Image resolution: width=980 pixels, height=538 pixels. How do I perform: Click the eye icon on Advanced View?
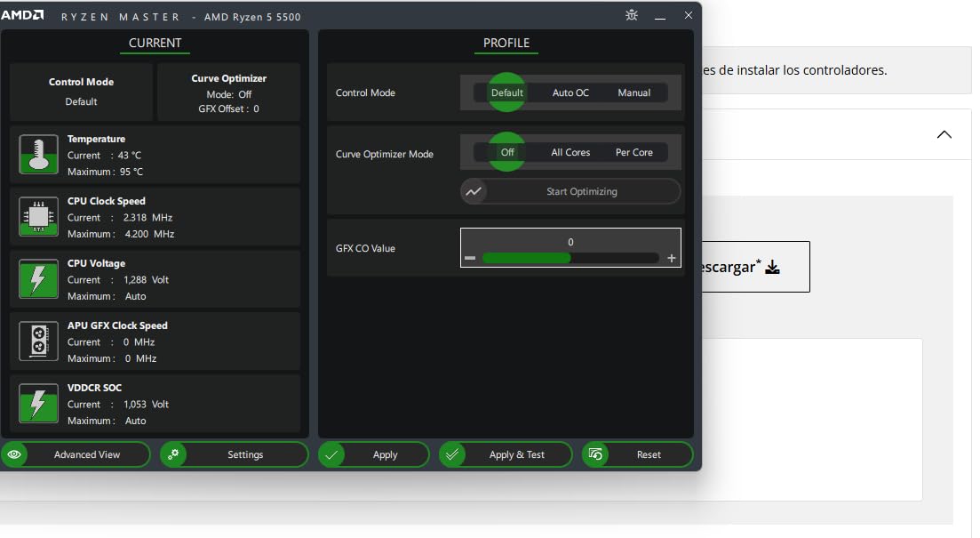tap(15, 454)
